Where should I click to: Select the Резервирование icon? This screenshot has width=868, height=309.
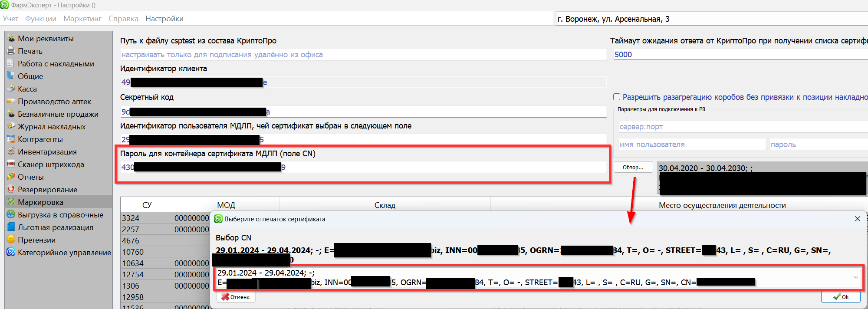(11, 189)
